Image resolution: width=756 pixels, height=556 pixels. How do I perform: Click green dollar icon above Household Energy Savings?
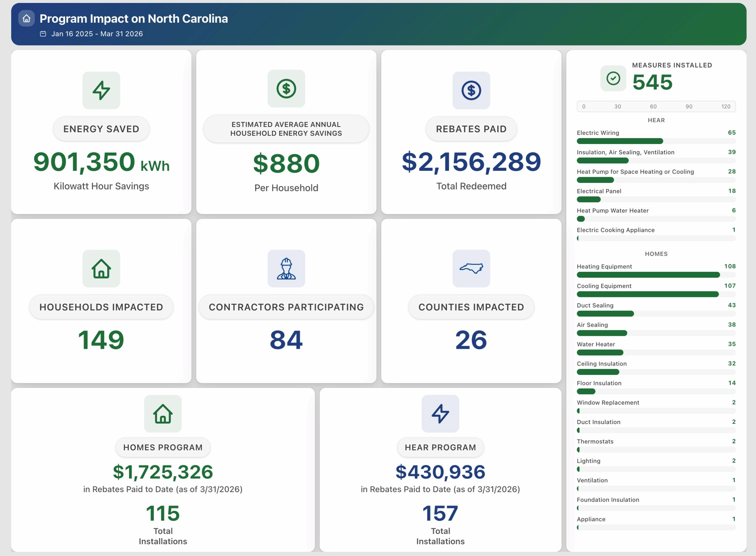point(286,89)
